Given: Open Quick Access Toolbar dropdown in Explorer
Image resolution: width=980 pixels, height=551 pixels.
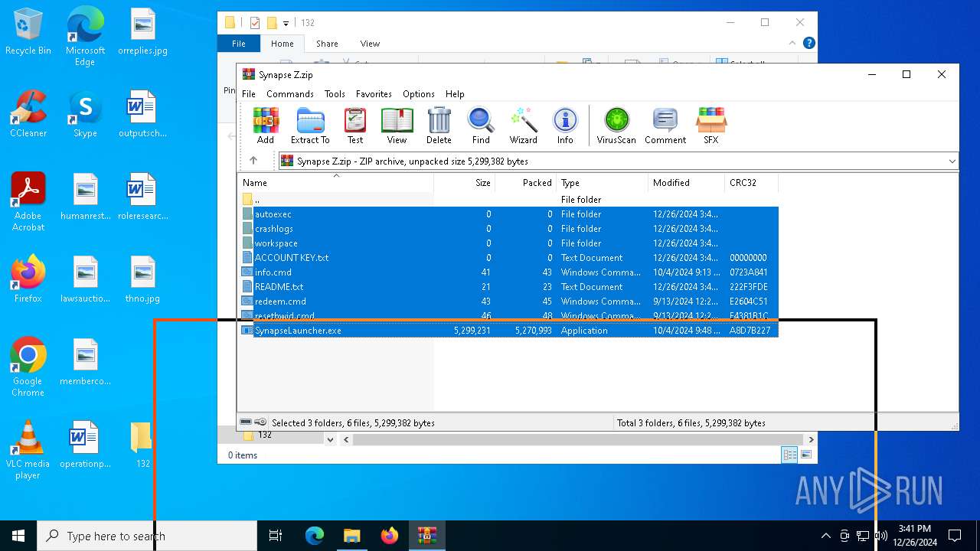Looking at the screenshot, I should (286, 23).
